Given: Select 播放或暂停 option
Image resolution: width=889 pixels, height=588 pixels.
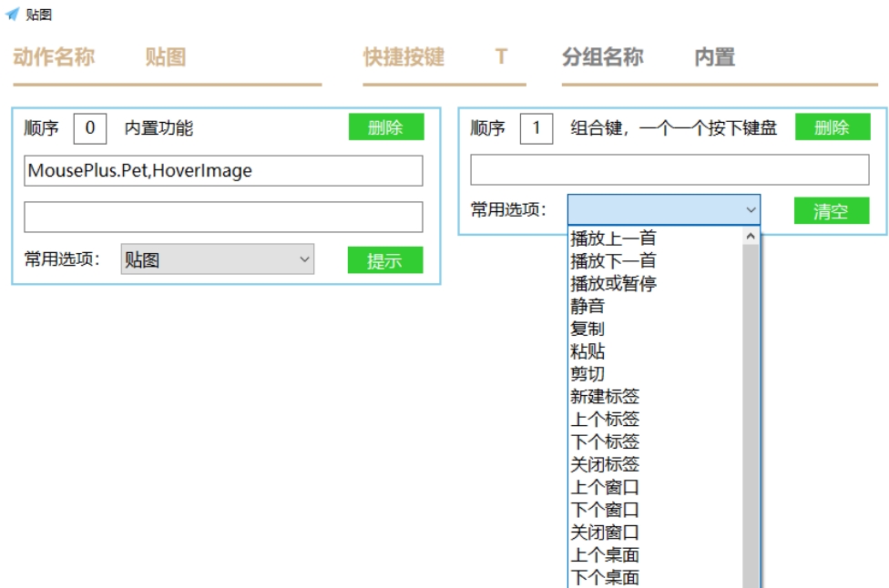Looking at the screenshot, I should pyautogui.click(x=613, y=284).
